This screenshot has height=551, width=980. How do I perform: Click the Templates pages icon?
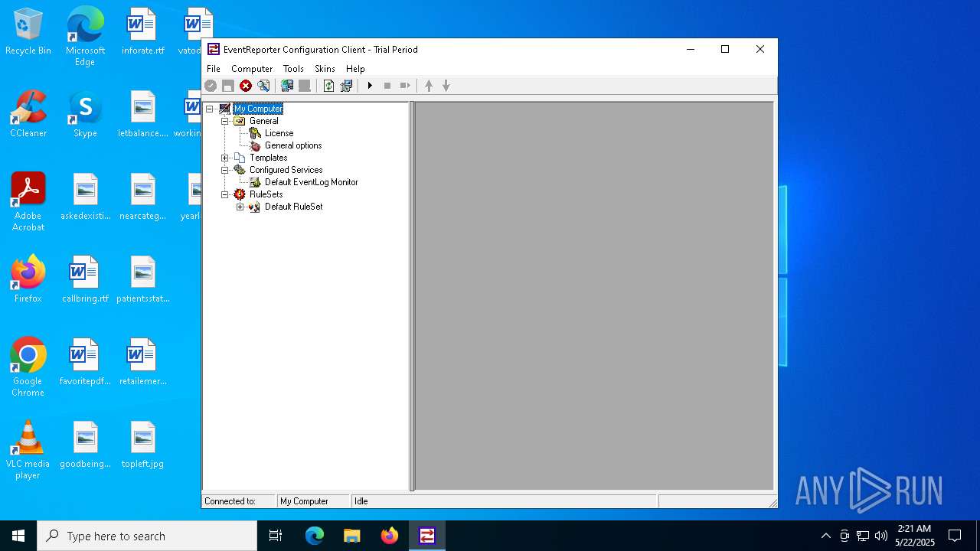pos(240,158)
